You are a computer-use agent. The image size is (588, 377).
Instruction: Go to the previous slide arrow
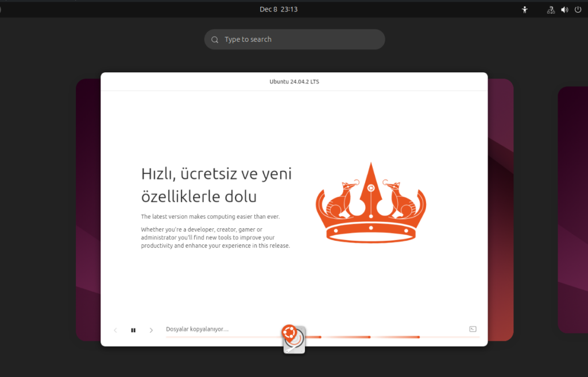coord(115,330)
